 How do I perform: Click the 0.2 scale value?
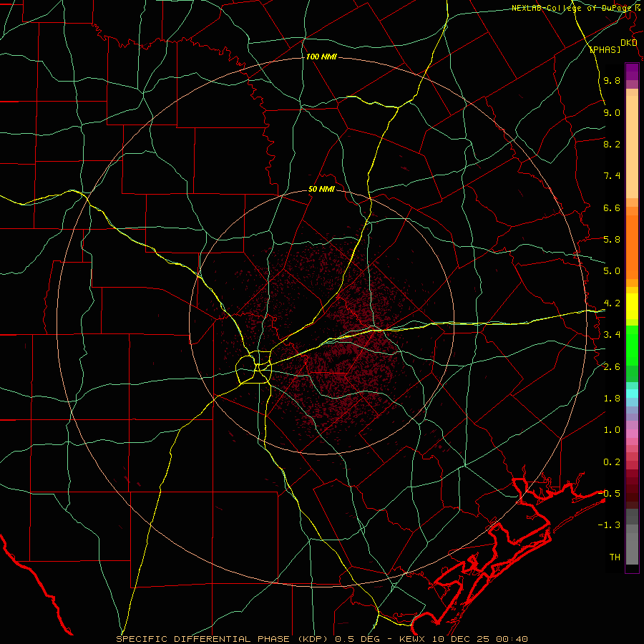point(612,462)
